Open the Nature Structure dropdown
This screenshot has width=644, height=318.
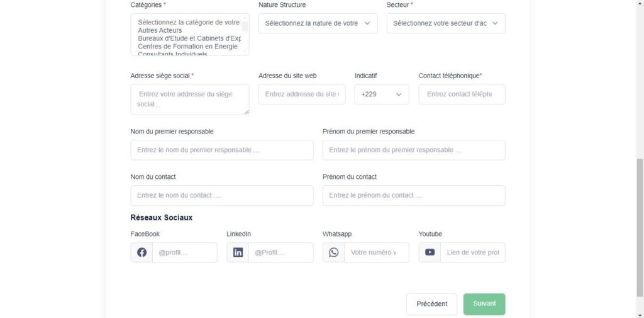[x=318, y=23]
